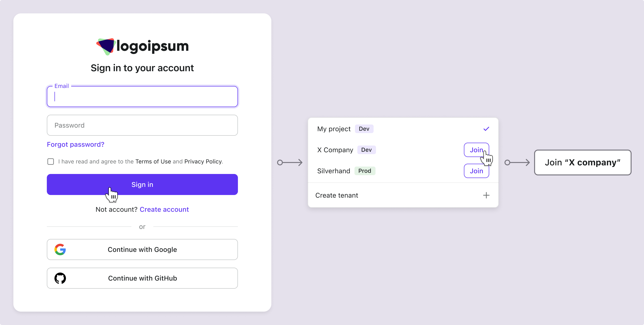Click the plus icon next to Create tenant
Viewport: 644px width, 325px height.
tap(486, 195)
